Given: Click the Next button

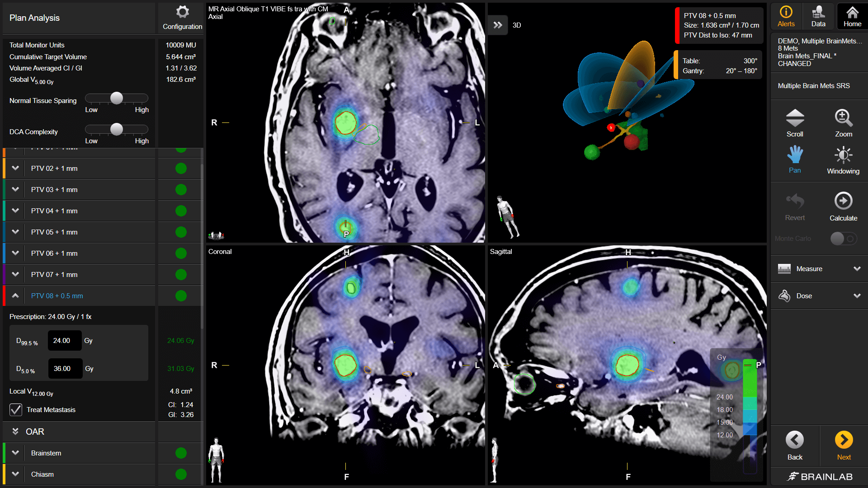Looking at the screenshot, I should tap(844, 446).
